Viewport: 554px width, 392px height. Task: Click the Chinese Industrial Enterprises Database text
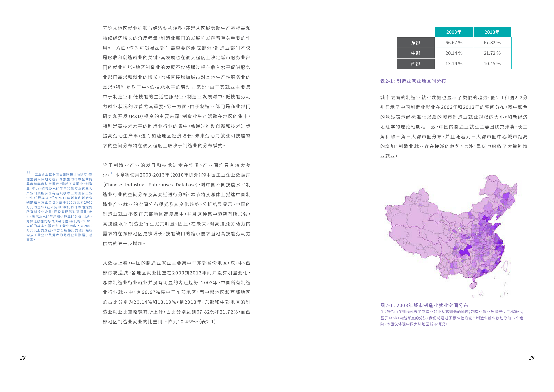[150, 185]
